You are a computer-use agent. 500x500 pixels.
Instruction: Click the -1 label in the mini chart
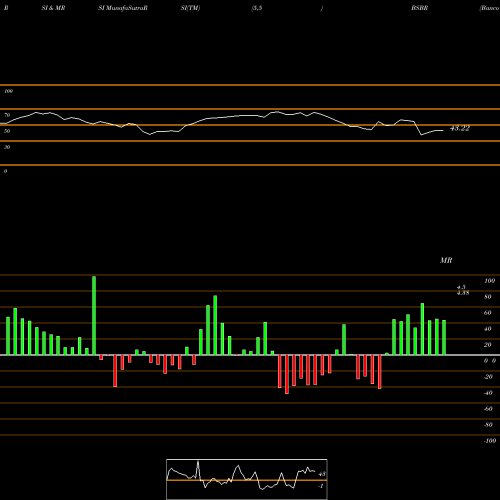pyautogui.click(x=321, y=486)
